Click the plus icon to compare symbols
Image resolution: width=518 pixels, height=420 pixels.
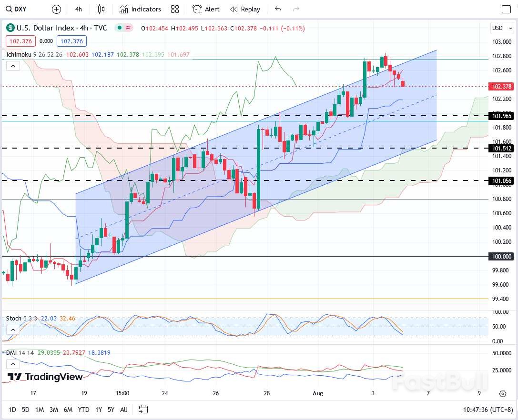56,9
